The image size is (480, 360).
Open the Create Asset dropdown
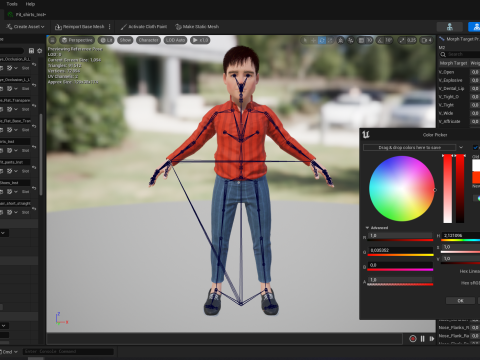(x=25, y=27)
